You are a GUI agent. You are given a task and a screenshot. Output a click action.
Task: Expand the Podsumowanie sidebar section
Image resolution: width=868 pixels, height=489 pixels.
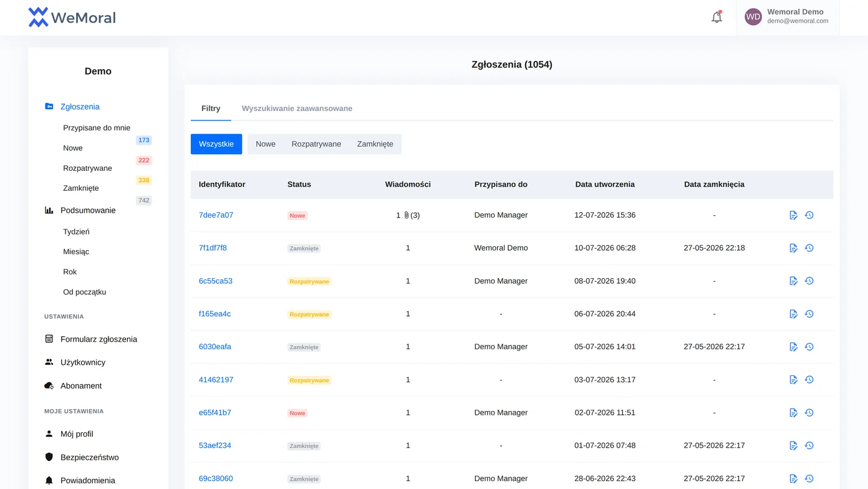(x=98, y=210)
